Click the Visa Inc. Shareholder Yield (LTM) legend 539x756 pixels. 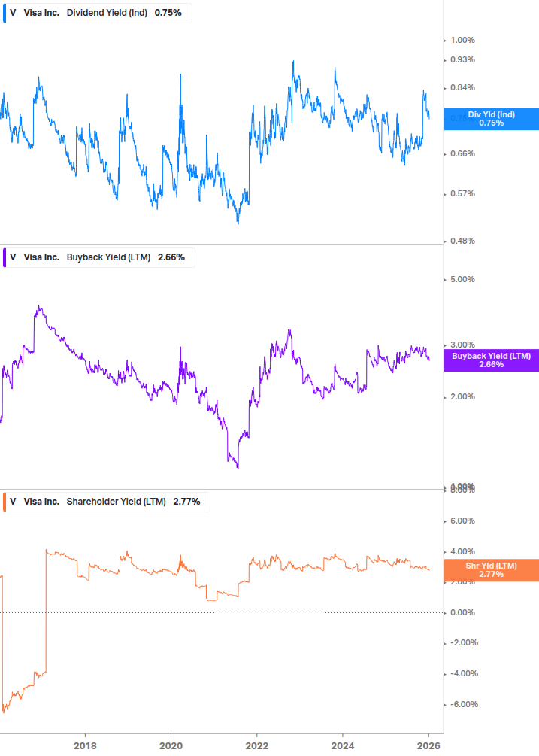pyautogui.click(x=107, y=502)
